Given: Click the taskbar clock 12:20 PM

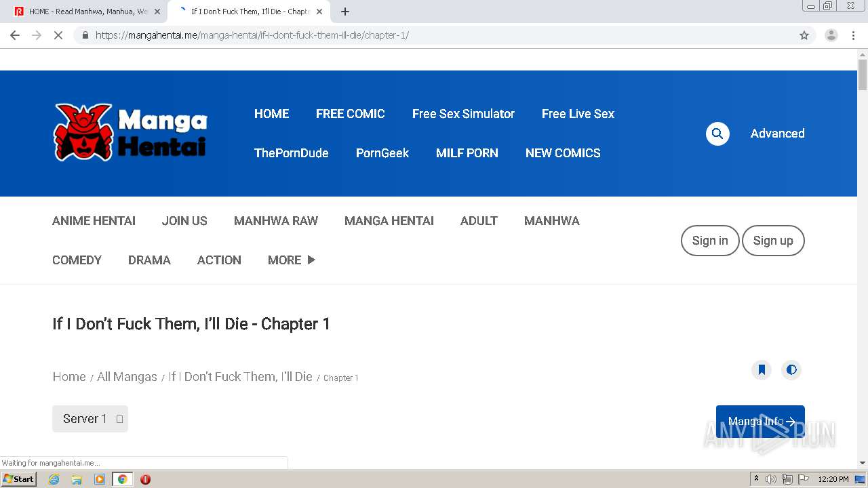Looking at the screenshot, I should point(833,479).
